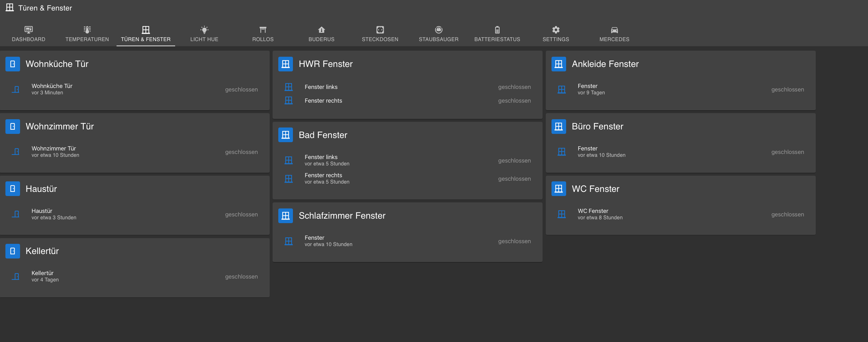The width and height of the screenshot is (868, 342).
Task: Click the Bad Fenster card header icon
Action: coord(285,135)
